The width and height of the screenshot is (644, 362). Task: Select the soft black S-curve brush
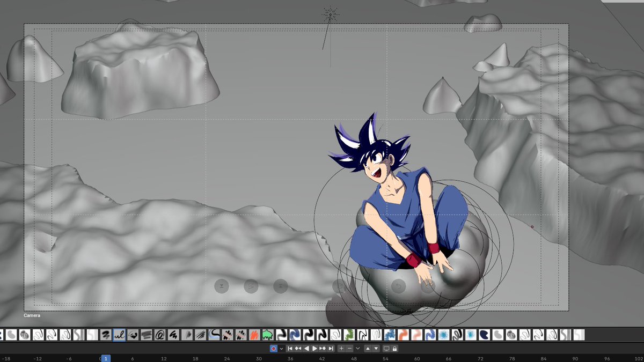coord(282,335)
